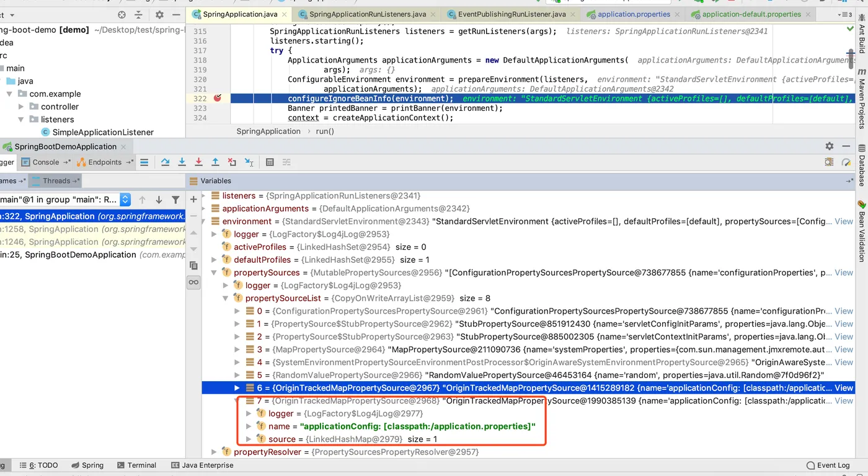Viewport: 868px width, 476px height.
Task: Open the TODO tool window
Action: click(x=38, y=465)
